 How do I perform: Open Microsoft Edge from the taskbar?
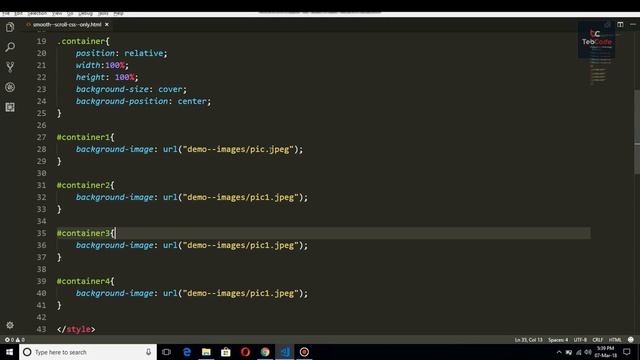click(187, 352)
